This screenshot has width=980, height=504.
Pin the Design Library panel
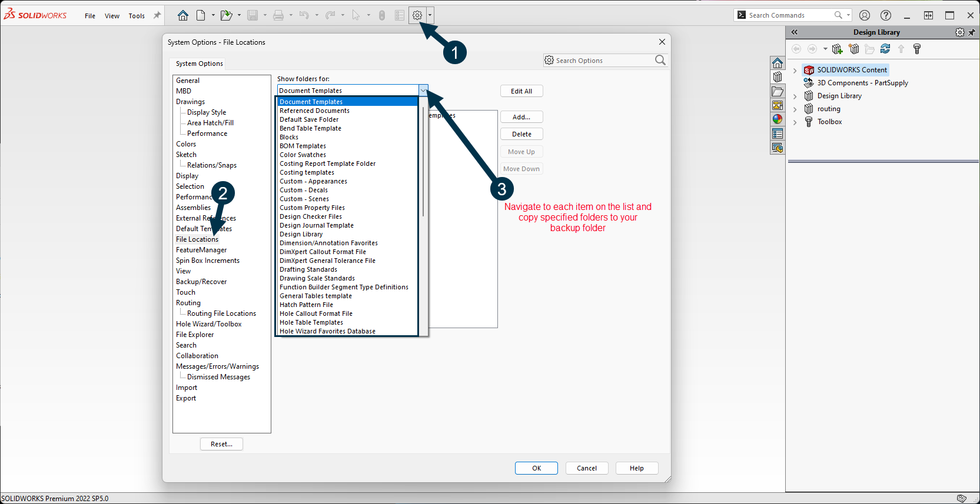pos(972,32)
